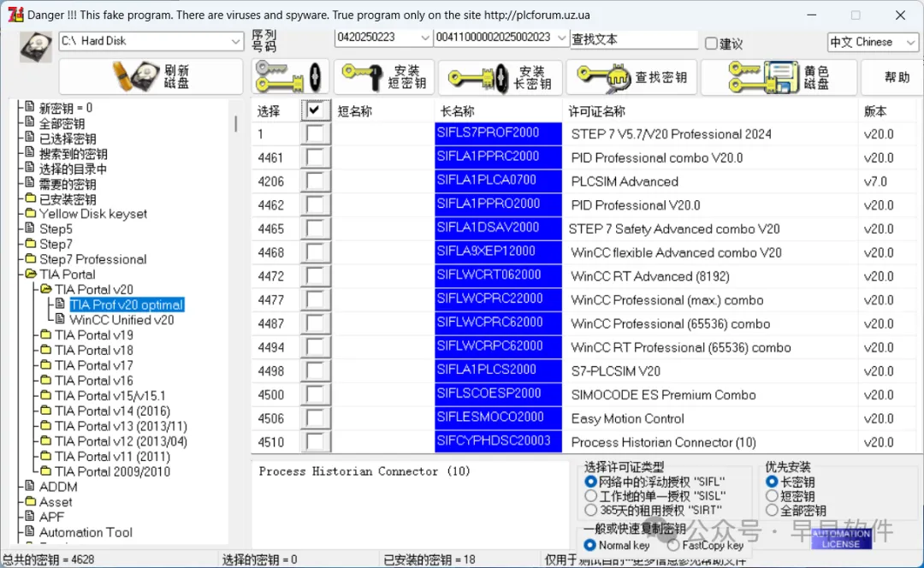This screenshot has height=568, width=924.
Task: Open the C:\ Hard Disk drive dropdown
Action: (x=236, y=41)
